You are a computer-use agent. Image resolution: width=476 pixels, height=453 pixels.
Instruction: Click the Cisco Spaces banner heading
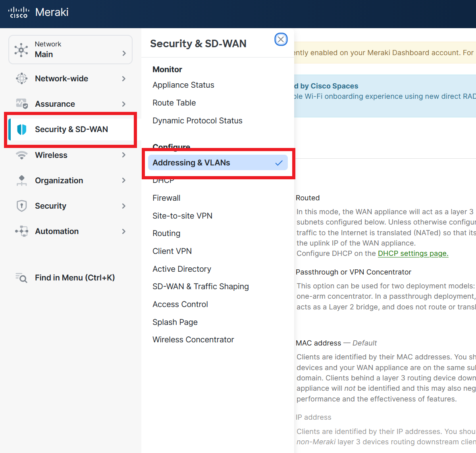coord(326,86)
